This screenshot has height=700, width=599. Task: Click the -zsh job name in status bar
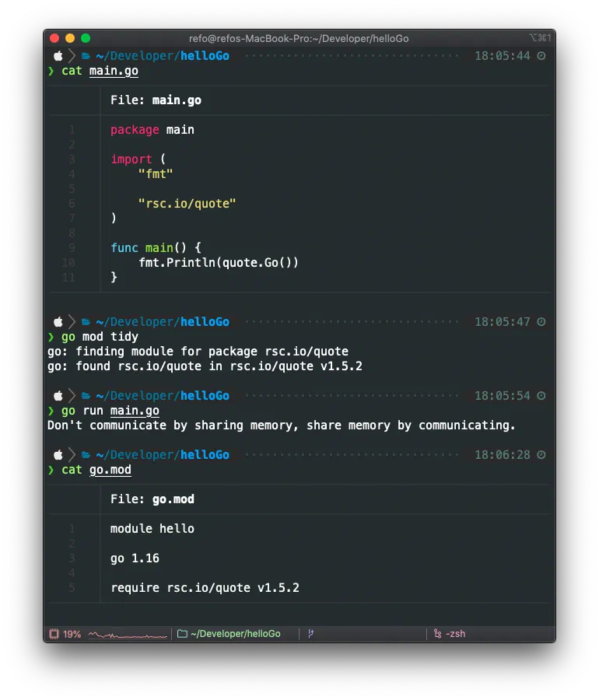455,634
